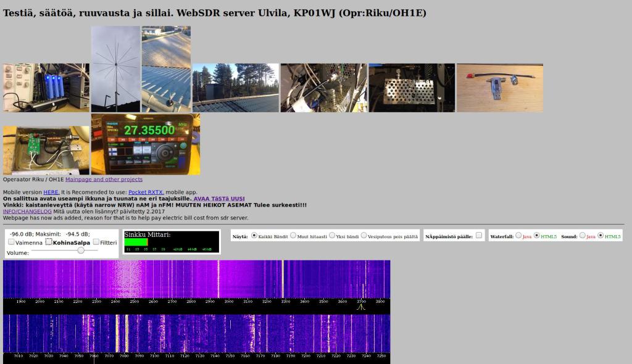Choose the Yksi bändi view
The height and width of the screenshot is (364, 632).
click(x=332, y=234)
